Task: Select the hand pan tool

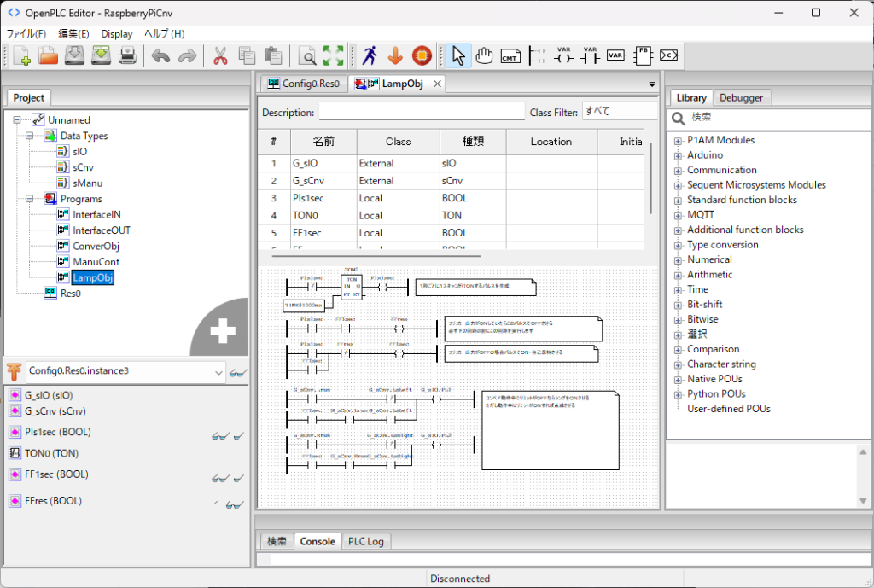Action: tap(485, 55)
